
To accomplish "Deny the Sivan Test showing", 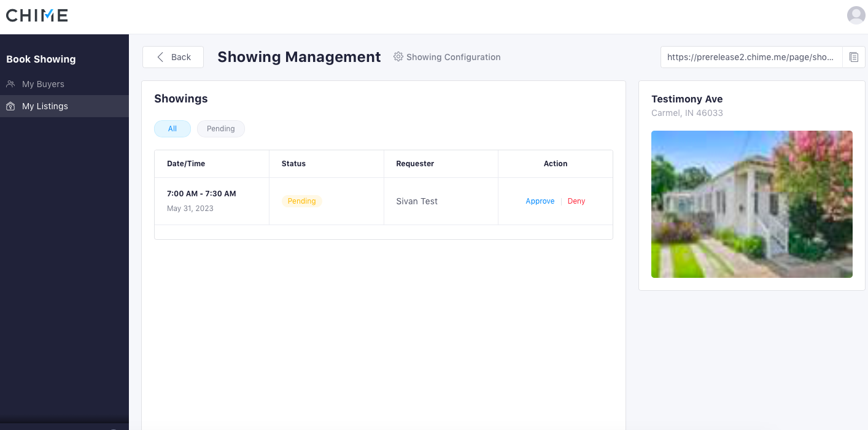I will [576, 201].
